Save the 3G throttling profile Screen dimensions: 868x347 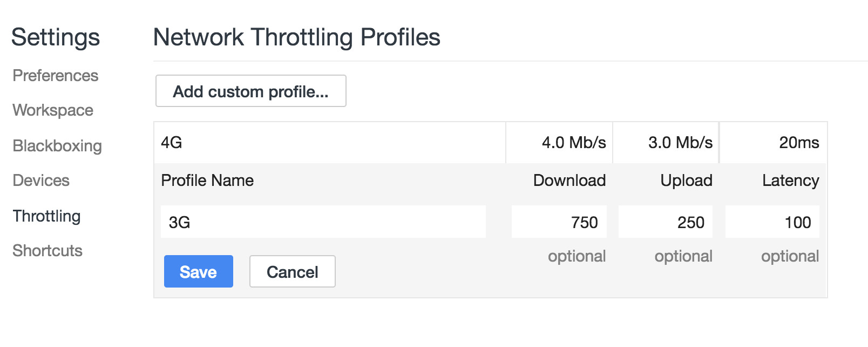click(198, 271)
